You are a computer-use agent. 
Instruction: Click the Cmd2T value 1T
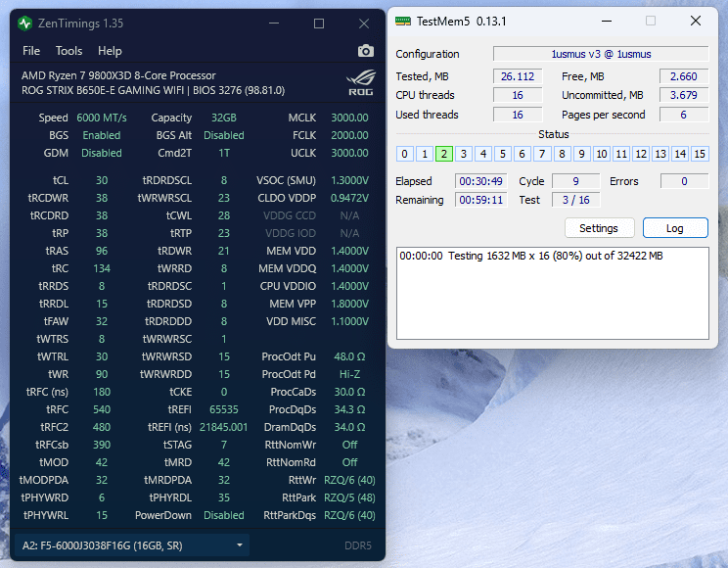coord(224,153)
